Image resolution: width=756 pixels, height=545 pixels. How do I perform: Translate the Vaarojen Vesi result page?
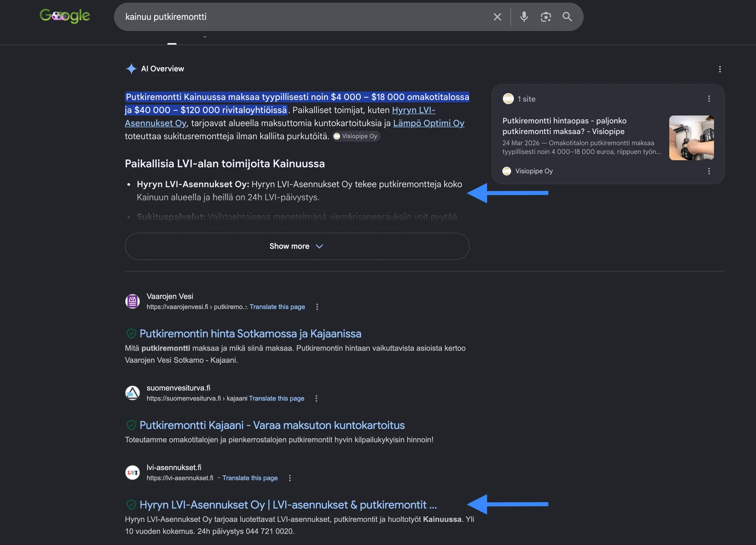(x=277, y=307)
